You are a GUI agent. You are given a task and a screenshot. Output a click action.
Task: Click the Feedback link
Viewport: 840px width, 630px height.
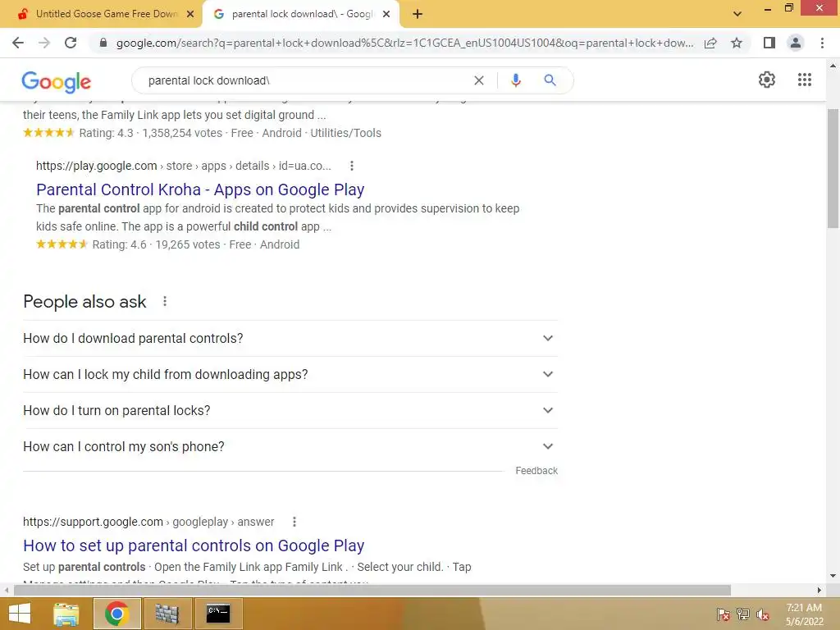tap(536, 471)
